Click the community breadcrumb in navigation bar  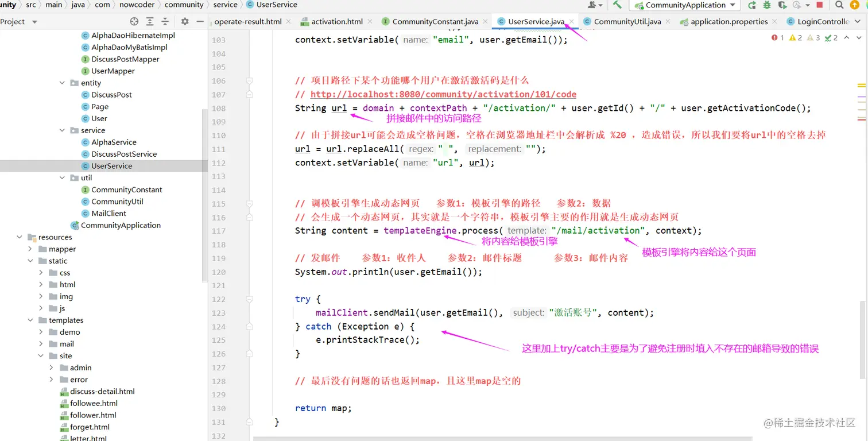click(x=184, y=5)
